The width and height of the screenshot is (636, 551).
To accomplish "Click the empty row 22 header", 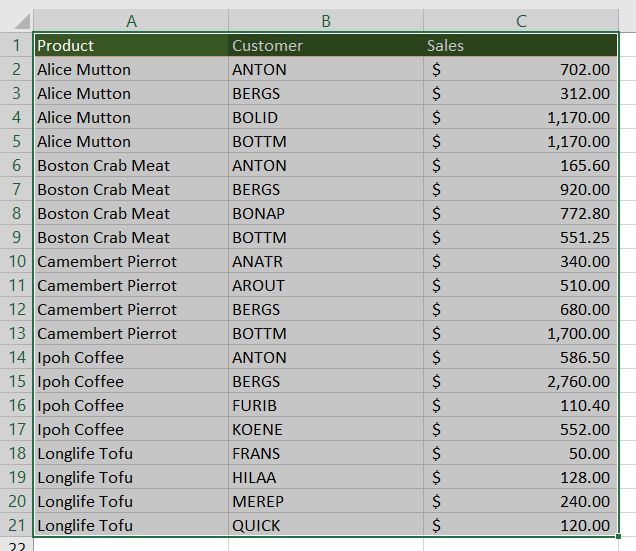I will pos(16,545).
